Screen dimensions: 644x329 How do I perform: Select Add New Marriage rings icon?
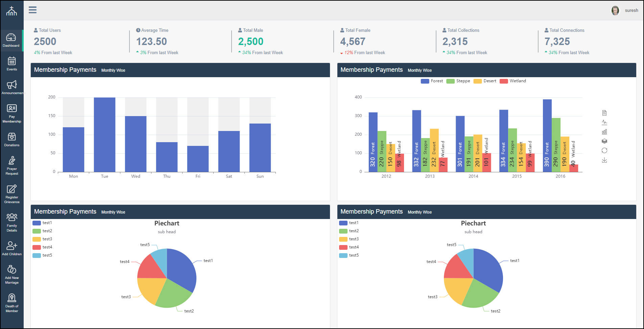pos(12,269)
